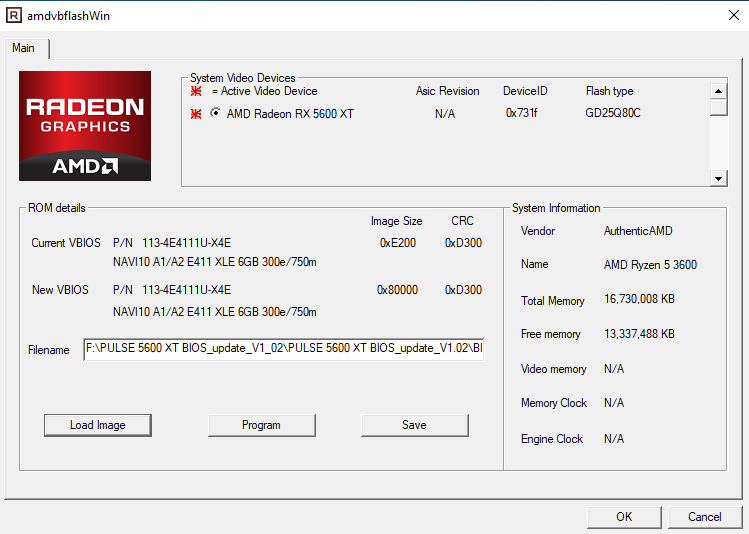Click the 'Current VBIOS' label
This screenshot has width=749, height=534.
point(66,243)
